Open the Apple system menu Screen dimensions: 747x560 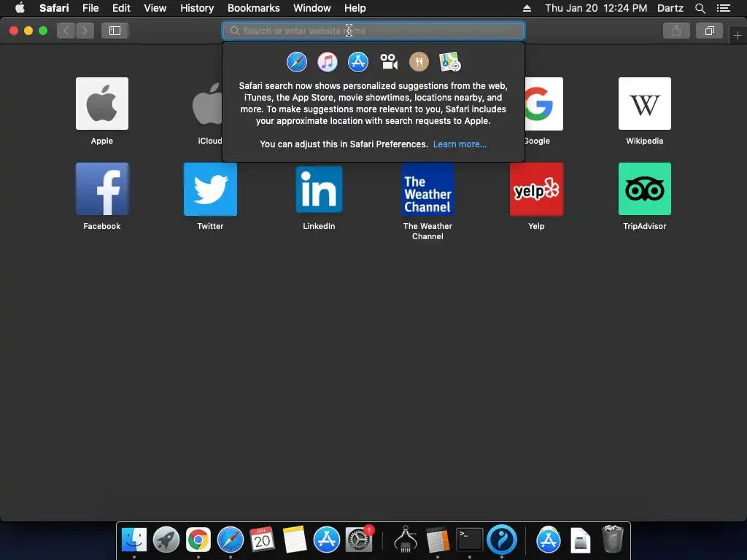pos(20,8)
